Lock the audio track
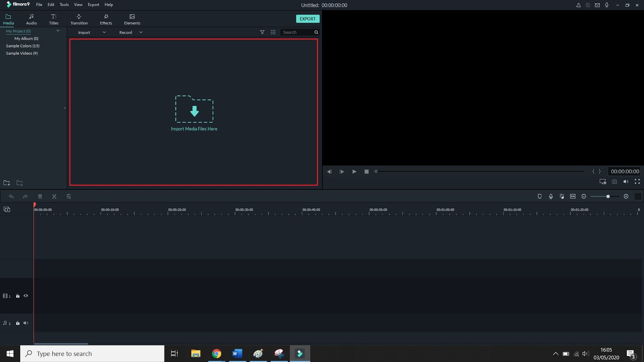This screenshot has width=644, height=362. (x=18, y=323)
